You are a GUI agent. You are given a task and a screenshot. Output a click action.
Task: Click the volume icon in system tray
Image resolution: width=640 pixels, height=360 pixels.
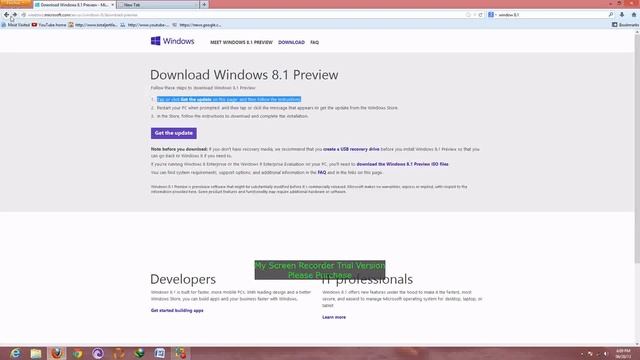[606, 354]
